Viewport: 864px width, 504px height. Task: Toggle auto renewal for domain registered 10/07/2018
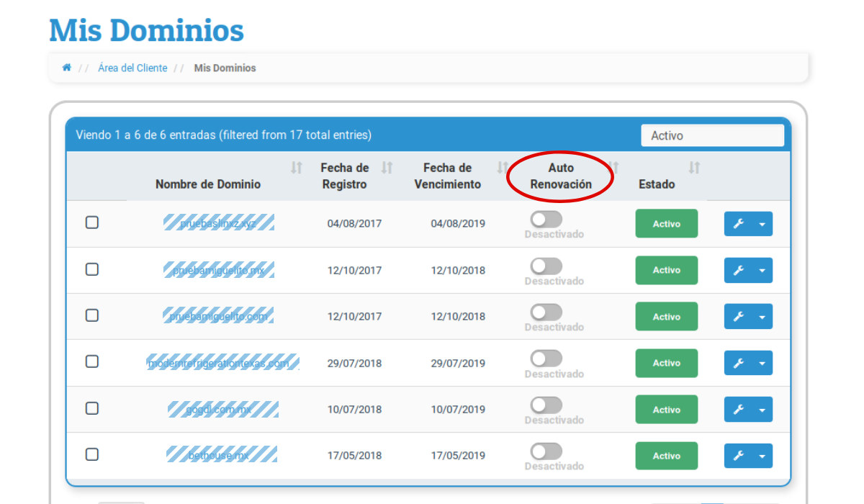(546, 405)
